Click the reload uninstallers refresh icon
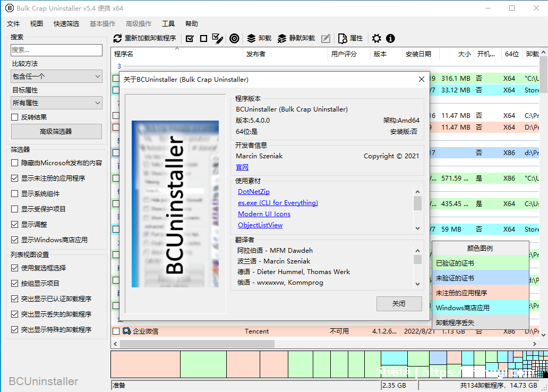The image size is (548, 392). (x=118, y=38)
